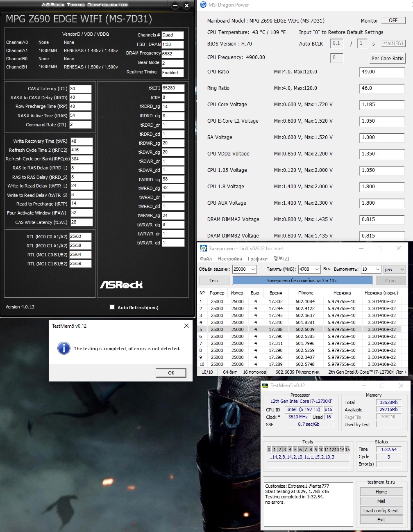Click the DRAM Frequency field showing 6582
This screenshot has width=413, height=532.
(172, 54)
